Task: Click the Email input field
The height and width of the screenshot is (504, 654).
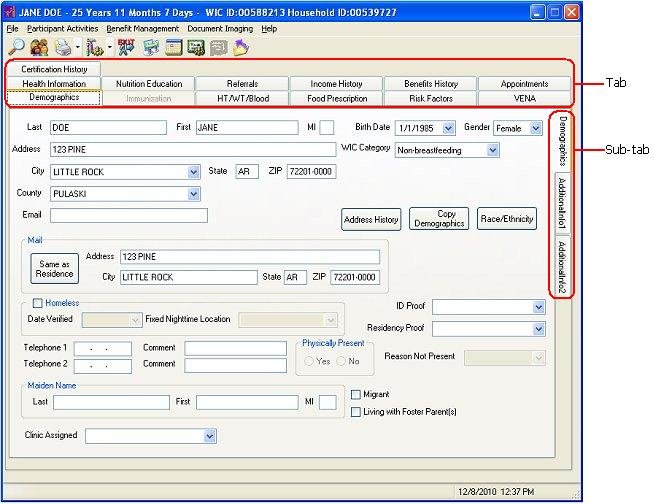Action: 129,216
